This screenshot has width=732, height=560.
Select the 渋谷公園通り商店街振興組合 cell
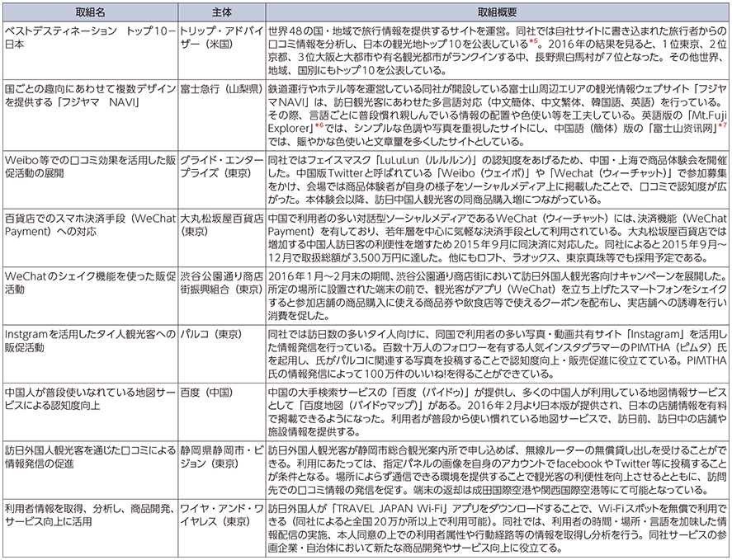[x=222, y=296]
